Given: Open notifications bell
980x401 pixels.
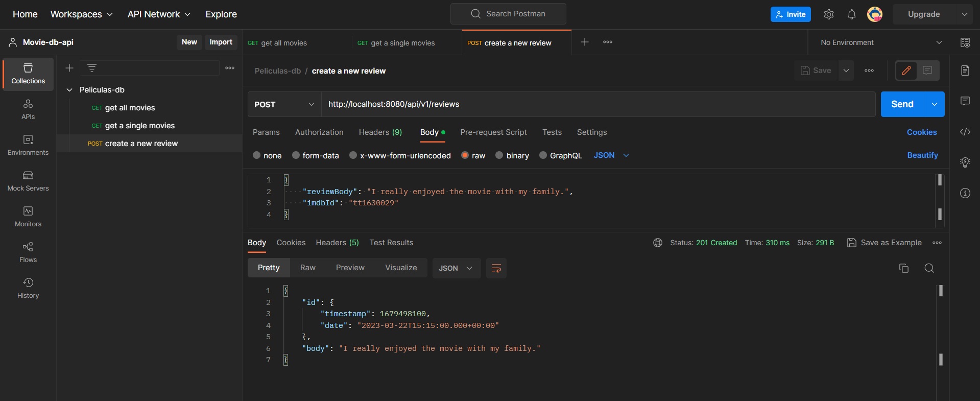Looking at the screenshot, I should [x=852, y=14].
